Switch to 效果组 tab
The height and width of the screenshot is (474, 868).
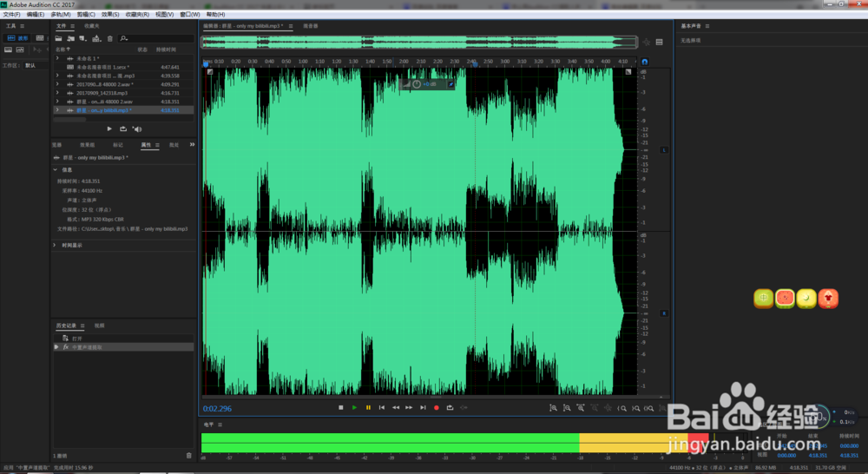point(87,145)
